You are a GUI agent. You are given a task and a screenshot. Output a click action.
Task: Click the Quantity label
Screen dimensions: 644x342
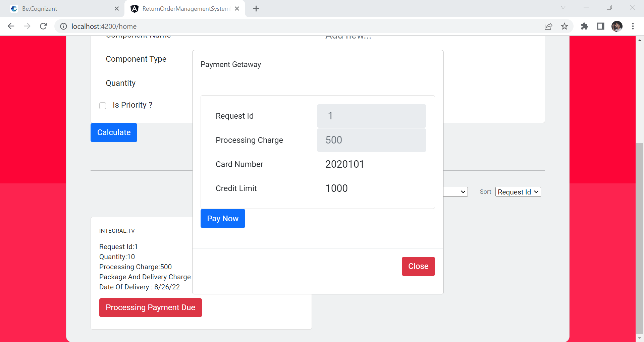pos(121,83)
